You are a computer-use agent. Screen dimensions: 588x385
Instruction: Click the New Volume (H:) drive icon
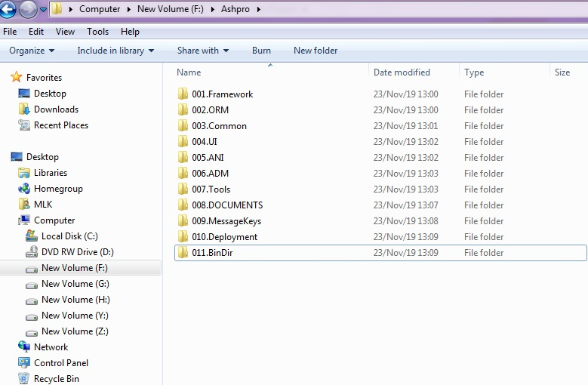(x=32, y=301)
